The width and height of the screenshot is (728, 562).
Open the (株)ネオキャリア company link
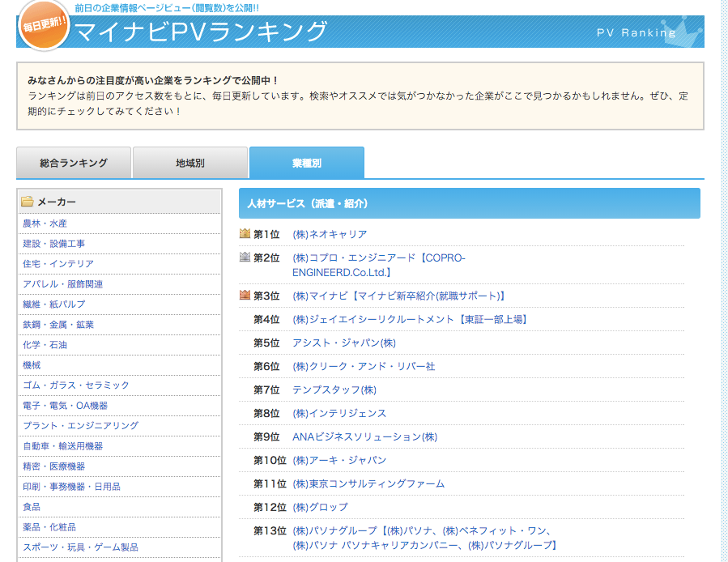pos(330,235)
